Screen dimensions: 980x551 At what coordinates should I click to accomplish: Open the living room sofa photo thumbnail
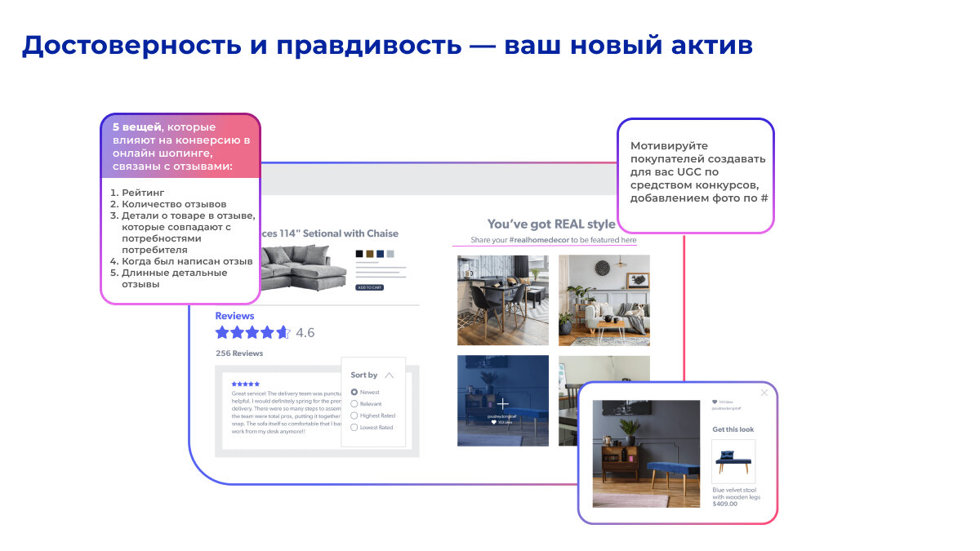click(x=604, y=300)
